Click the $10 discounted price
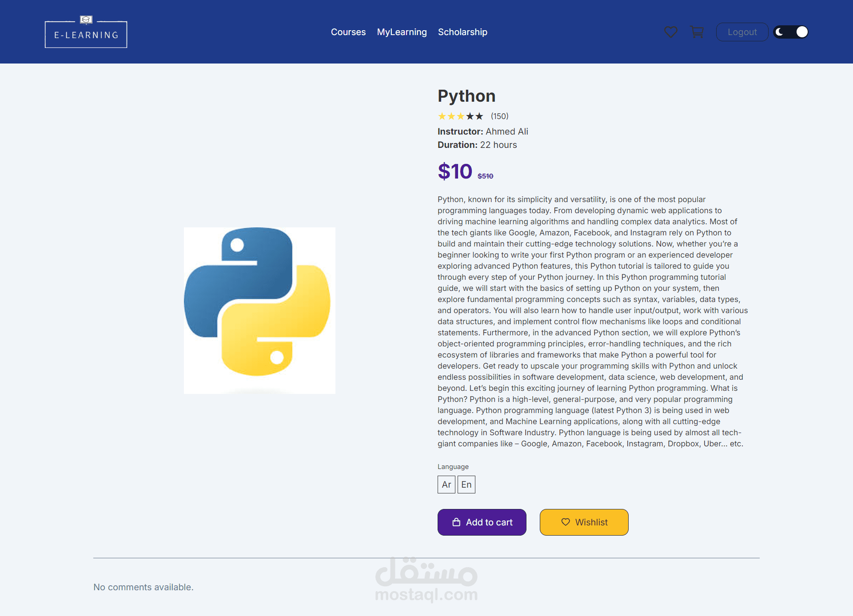This screenshot has width=853, height=616. coord(455,171)
